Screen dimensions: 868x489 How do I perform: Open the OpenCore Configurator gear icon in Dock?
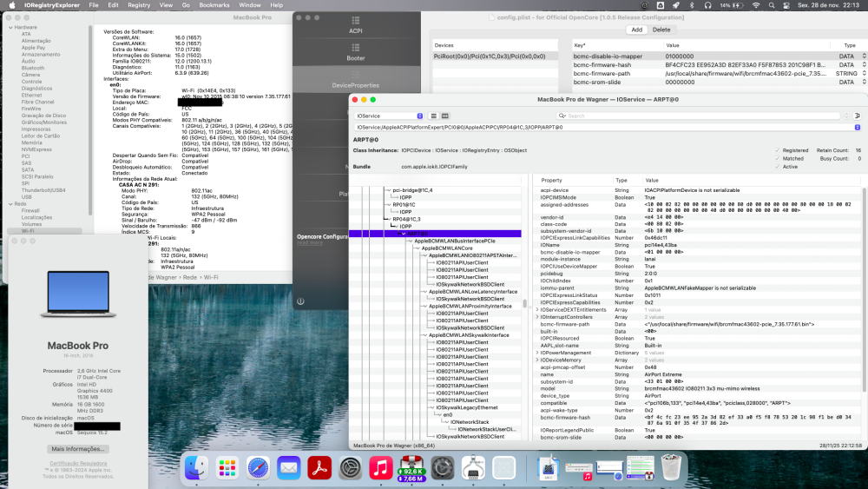(x=443, y=468)
